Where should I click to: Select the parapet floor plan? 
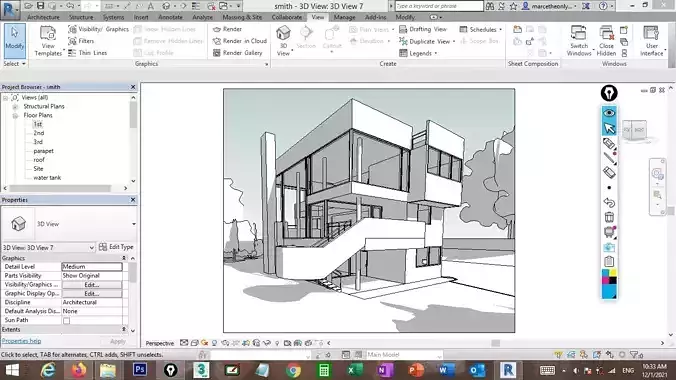(44, 151)
